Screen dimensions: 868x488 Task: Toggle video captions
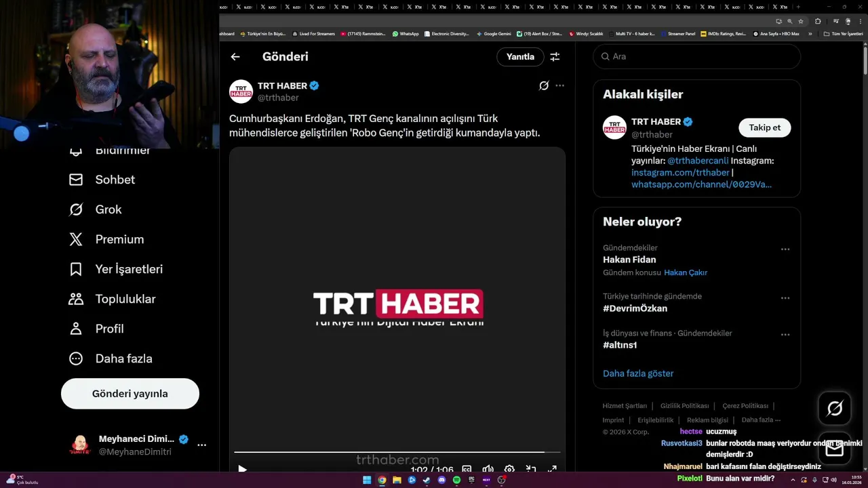[x=467, y=469]
